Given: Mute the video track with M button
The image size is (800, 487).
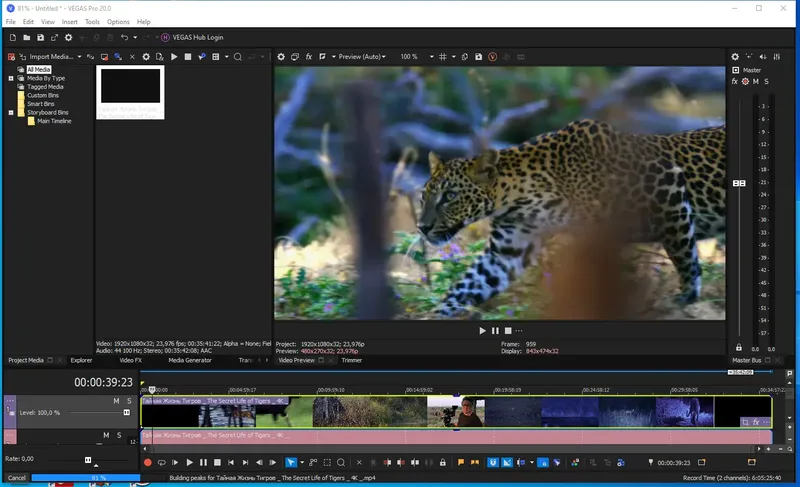Looking at the screenshot, I should (116, 401).
